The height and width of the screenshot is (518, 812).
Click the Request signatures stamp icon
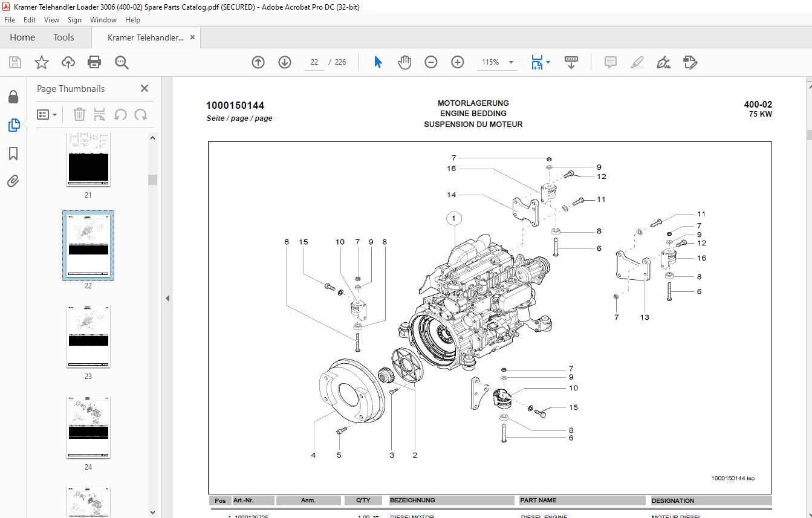[x=690, y=62]
